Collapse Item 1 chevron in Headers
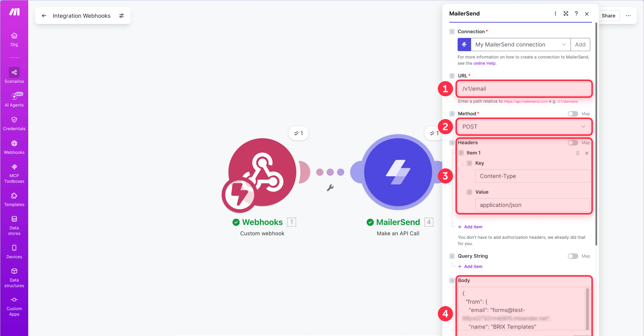 click(461, 153)
